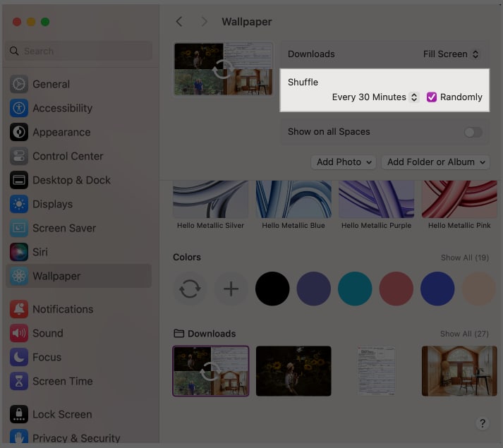503x448 pixels.
Task: Select Displays label in sidebar
Action: [53, 204]
